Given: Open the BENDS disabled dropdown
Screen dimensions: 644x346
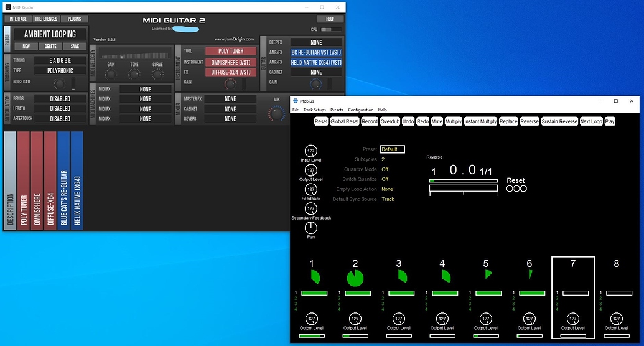Looking at the screenshot, I should pyautogui.click(x=60, y=99).
